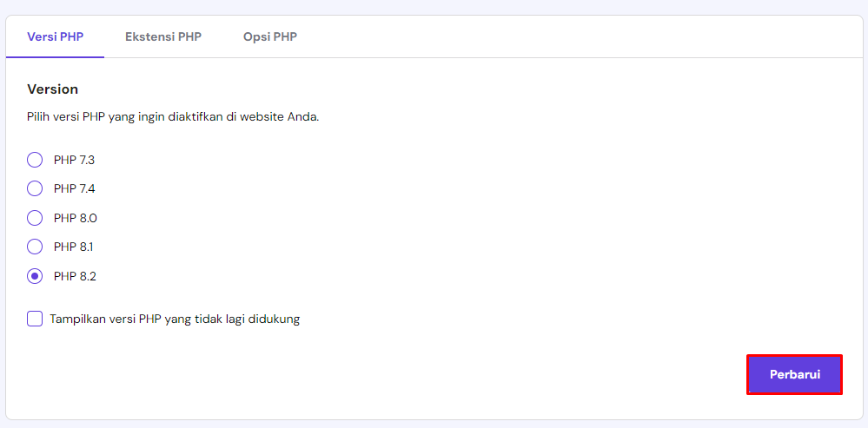Choose the PHP 7.4 radio button
868x428 pixels.
[35, 188]
